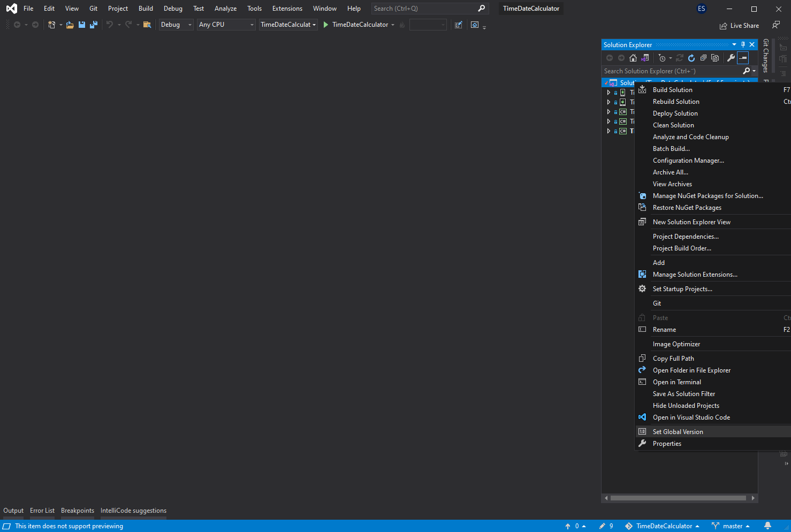Refresh the Solution Explorer with the sync arrow
791x532 pixels.
click(x=691, y=58)
